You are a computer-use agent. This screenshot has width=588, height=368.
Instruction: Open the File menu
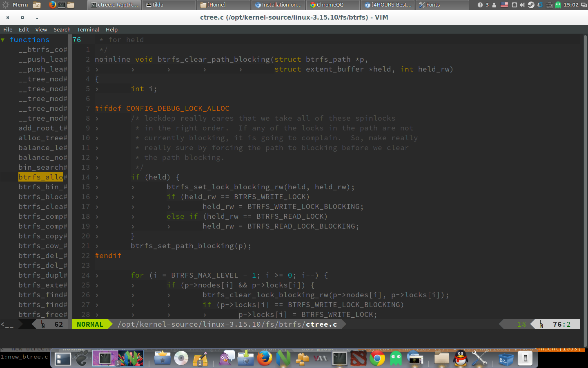(8, 29)
